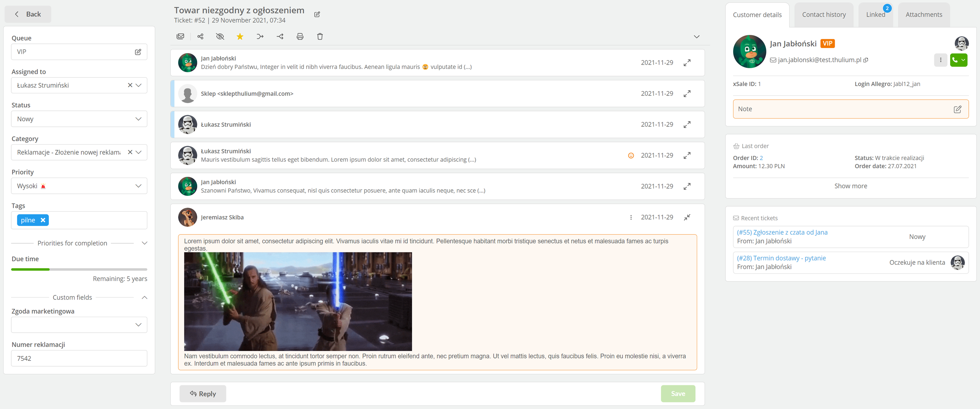Click the customer email jan.jablonski@test.thulium.pl
Screen dimensions: 980x409
coord(819,60)
